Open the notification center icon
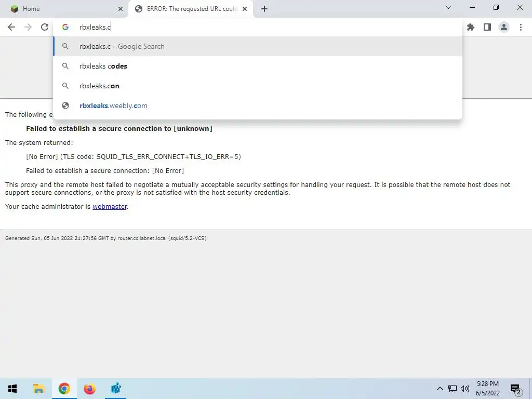 click(x=516, y=390)
